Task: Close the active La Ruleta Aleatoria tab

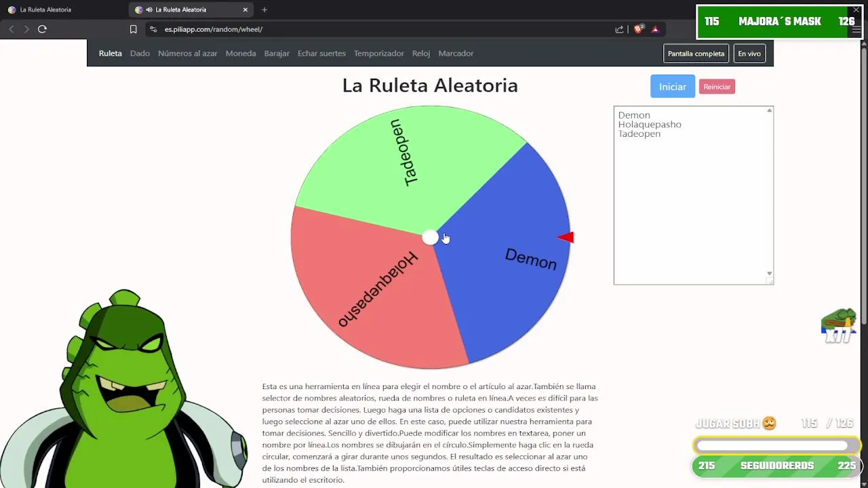Action: [245, 9]
